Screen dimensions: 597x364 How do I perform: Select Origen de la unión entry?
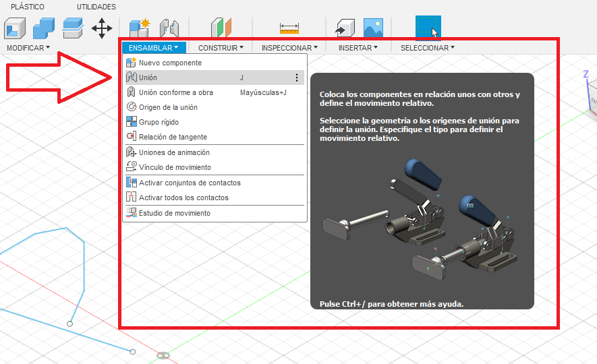(x=215, y=107)
